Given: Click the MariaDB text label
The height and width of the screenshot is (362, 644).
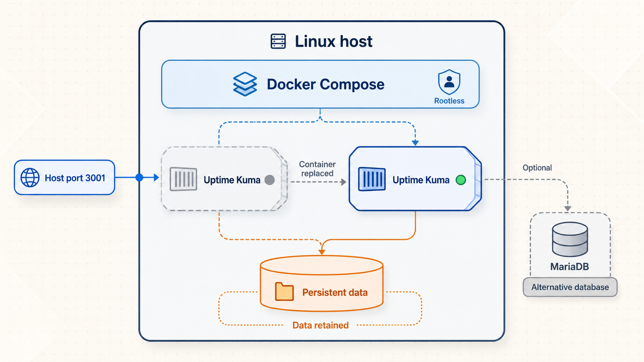Looking at the screenshot, I should (569, 267).
